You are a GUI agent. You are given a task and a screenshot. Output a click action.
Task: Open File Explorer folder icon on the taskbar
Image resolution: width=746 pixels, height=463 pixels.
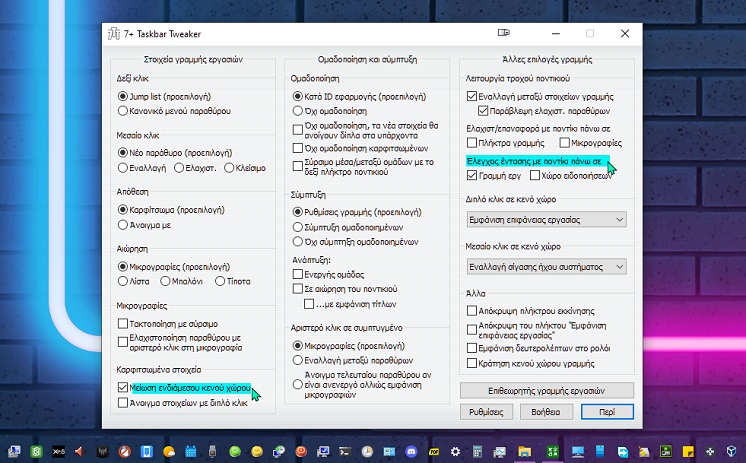[x=525, y=452]
